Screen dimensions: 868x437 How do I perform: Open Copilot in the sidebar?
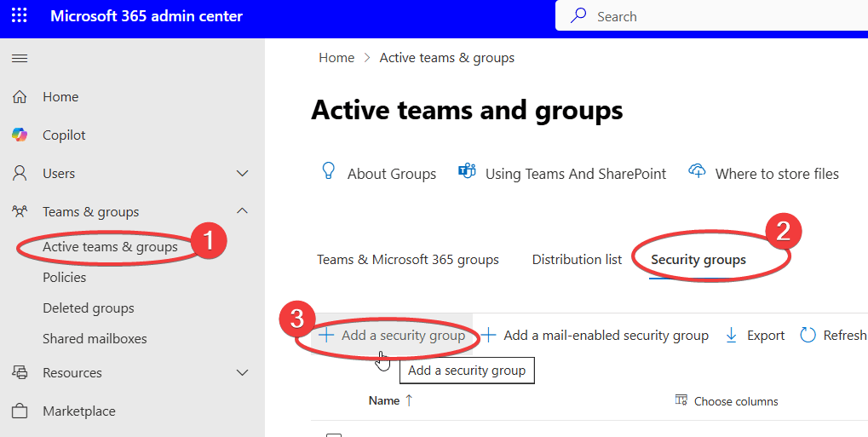pyautogui.click(x=64, y=135)
